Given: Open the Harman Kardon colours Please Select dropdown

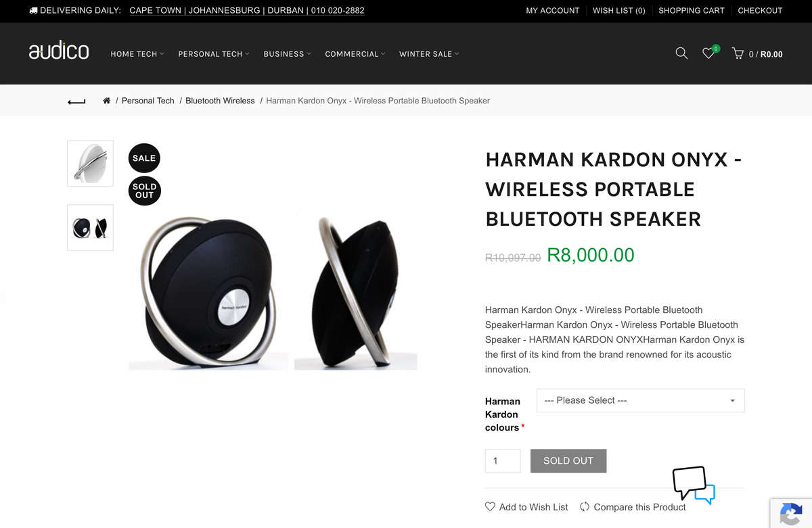Looking at the screenshot, I should coord(639,400).
